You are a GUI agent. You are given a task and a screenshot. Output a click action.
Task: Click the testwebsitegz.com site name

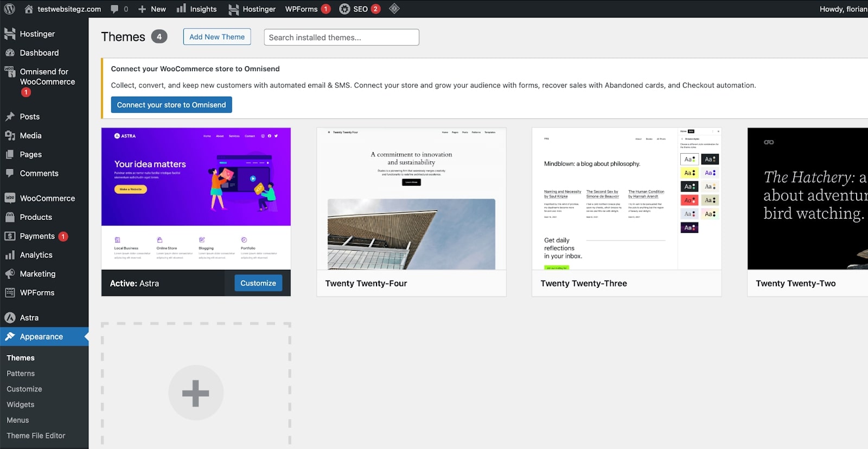click(x=69, y=9)
